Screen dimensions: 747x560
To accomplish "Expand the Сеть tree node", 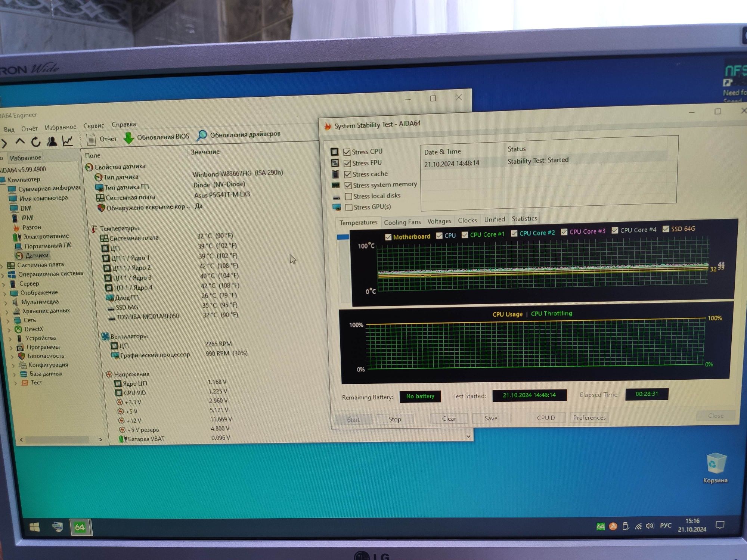I will (x=8, y=321).
